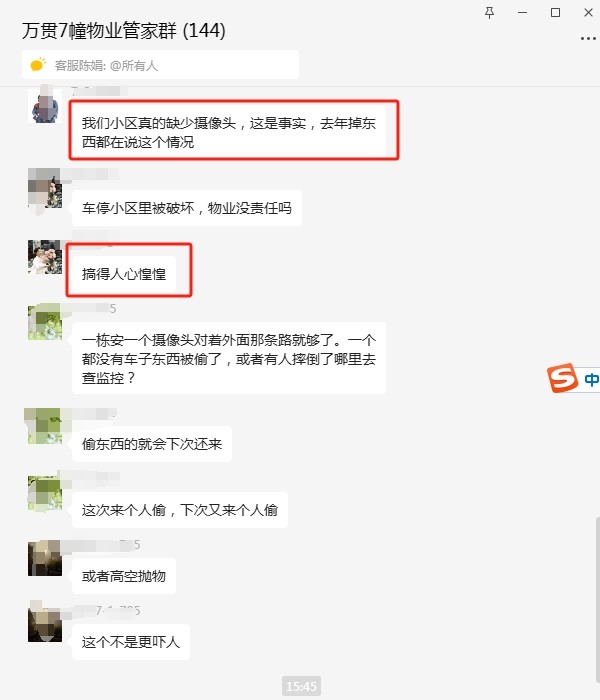Open avatar beside 搞得人心惶惶 message

point(45,257)
